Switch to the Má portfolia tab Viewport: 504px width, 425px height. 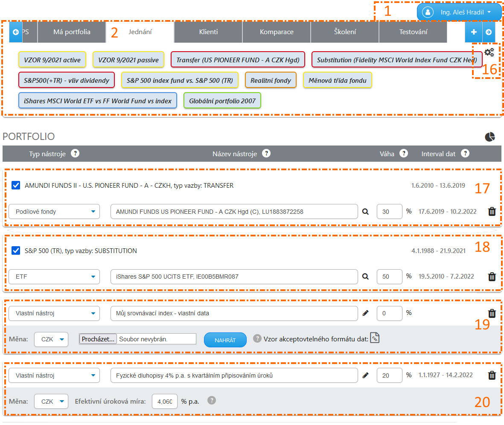[x=72, y=32]
